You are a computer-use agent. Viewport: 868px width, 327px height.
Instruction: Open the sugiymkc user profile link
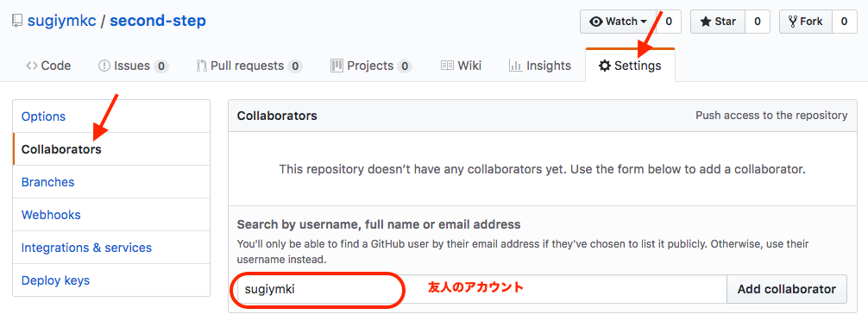62,22
